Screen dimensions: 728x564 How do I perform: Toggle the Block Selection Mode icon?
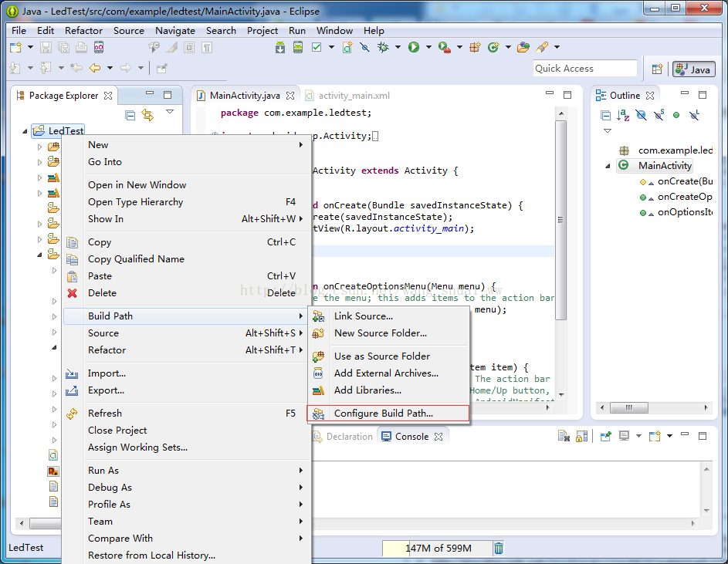(x=189, y=47)
